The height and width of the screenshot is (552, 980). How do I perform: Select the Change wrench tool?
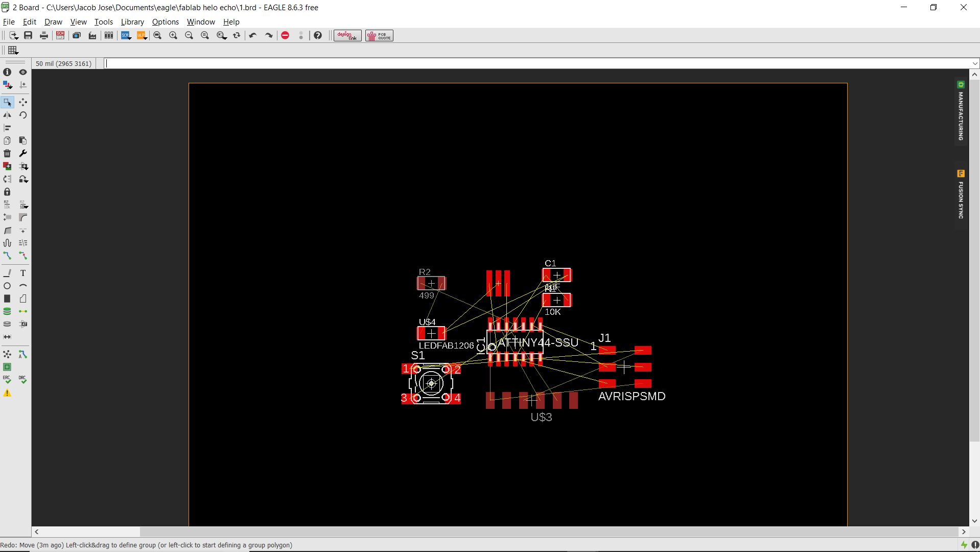(x=23, y=153)
